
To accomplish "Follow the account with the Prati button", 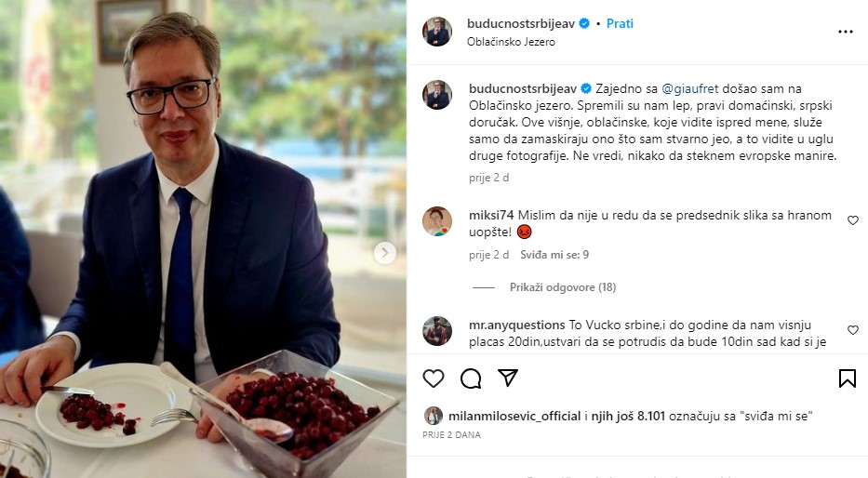I will pos(620,23).
